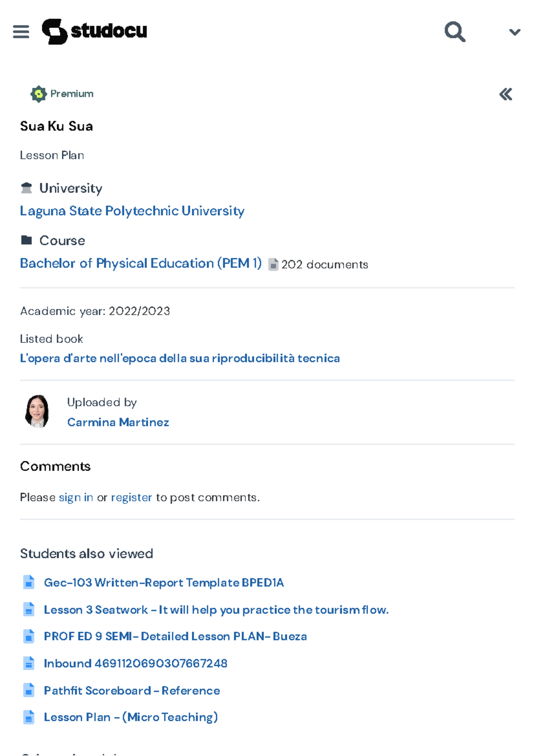This screenshot has height=756, width=534.
Task: Open Laguna State Polytechnic University page
Action: tap(132, 211)
